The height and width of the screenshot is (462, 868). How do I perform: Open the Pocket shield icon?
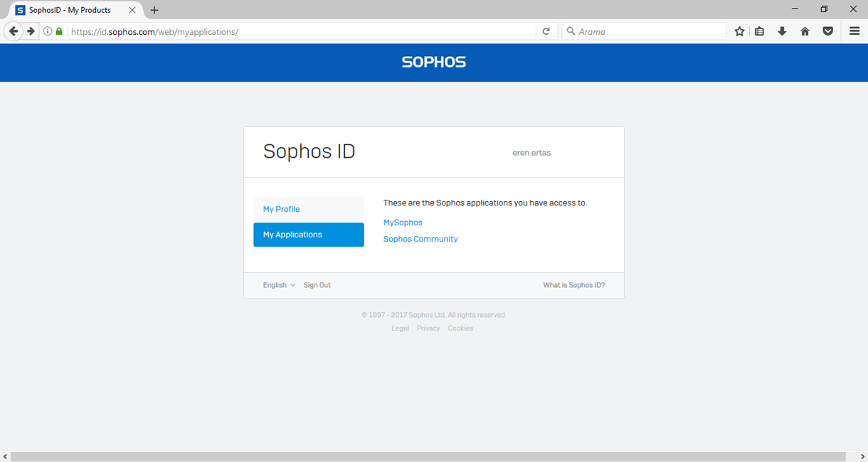point(828,31)
